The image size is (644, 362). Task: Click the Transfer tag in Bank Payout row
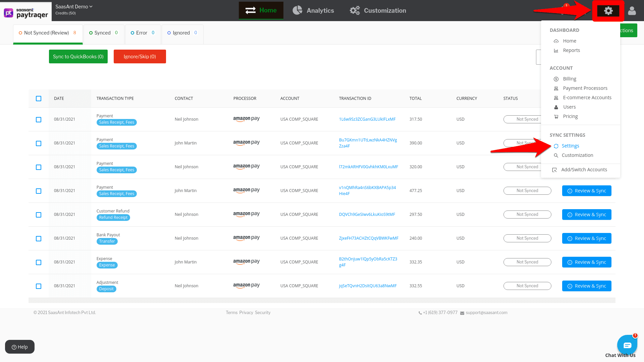coord(107,241)
